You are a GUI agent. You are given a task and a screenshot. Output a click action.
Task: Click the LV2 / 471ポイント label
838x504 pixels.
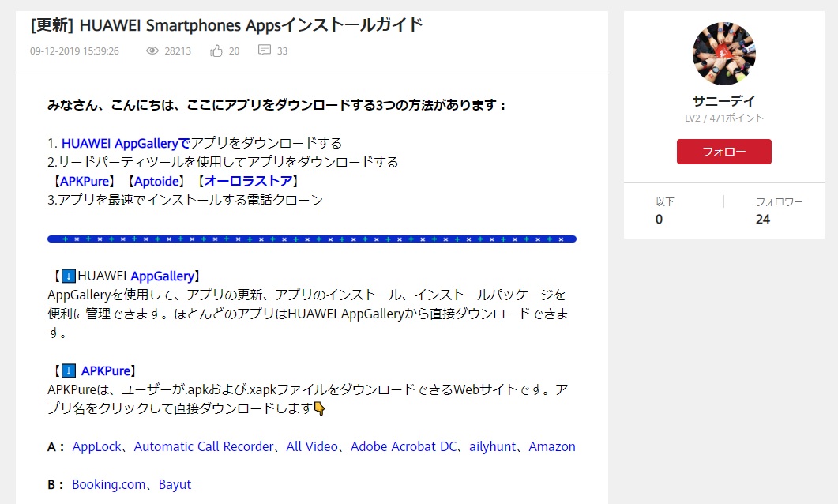[x=723, y=118]
